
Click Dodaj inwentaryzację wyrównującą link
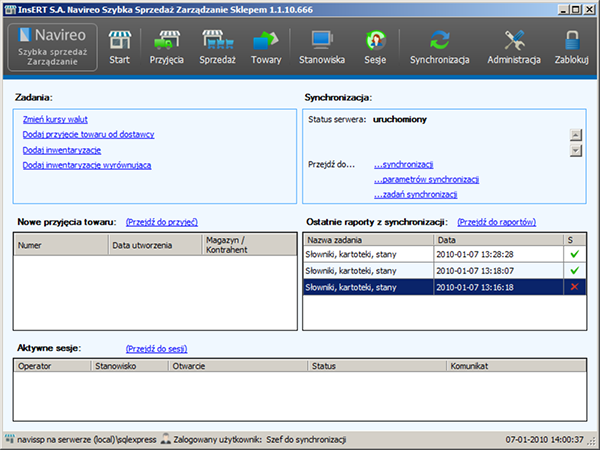click(x=87, y=165)
